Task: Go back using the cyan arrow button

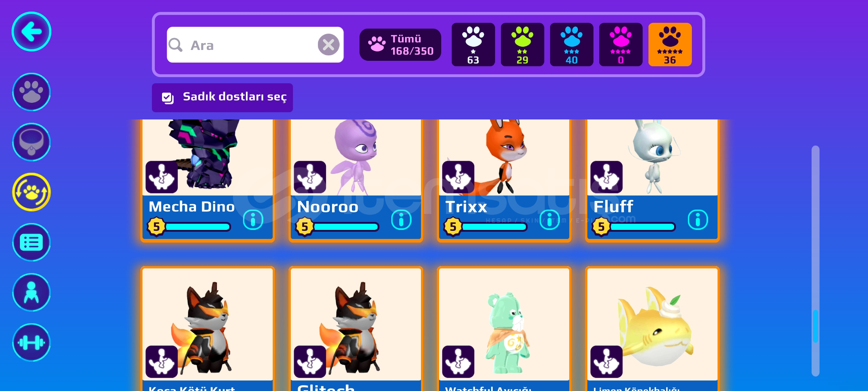Action: coord(31,31)
